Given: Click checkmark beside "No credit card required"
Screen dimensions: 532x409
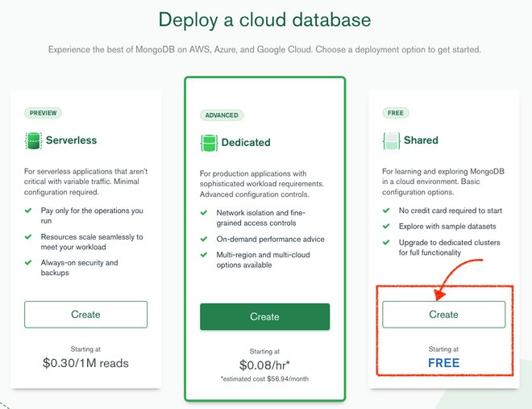Looking at the screenshot, I should coord(387,211).
